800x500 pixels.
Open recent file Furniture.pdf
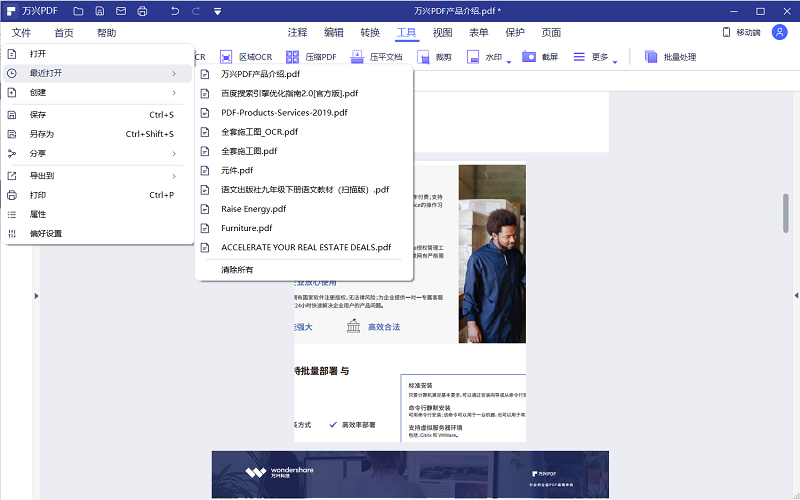pos(304,228)
